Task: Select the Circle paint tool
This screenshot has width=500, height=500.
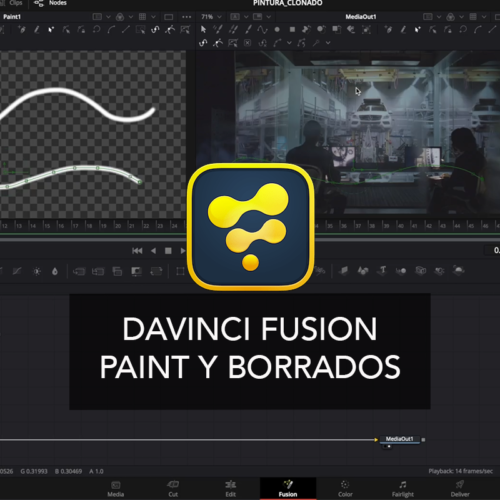Action: pos(277,29)
